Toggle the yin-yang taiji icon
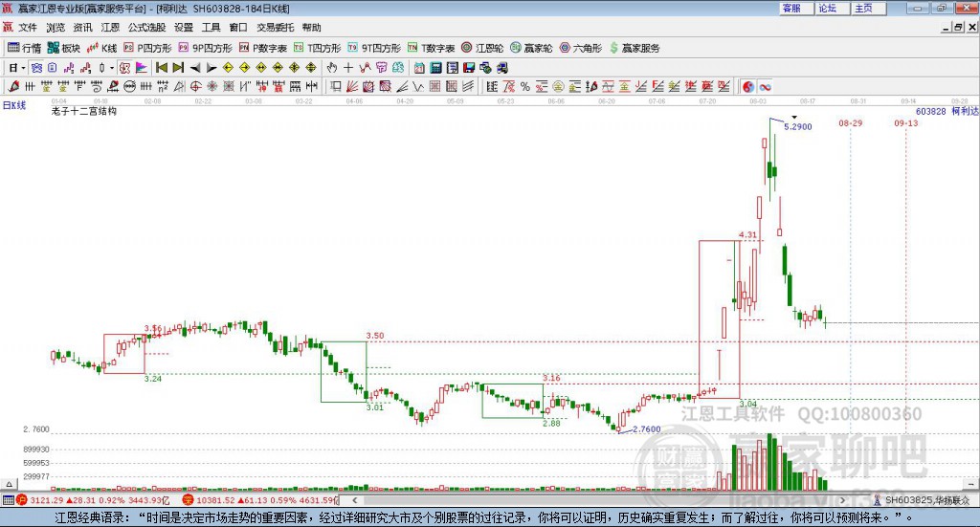The width and height of the screenshot is (980, 527). [x=748, y=87]
